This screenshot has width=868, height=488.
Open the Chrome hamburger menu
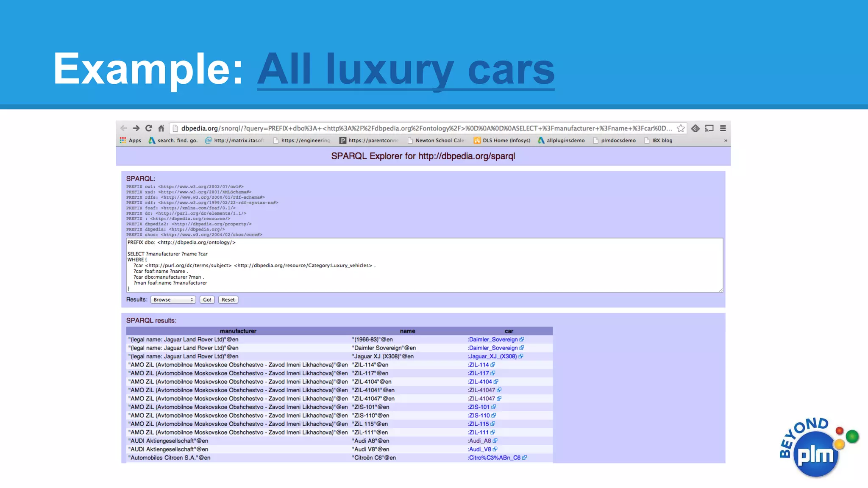(x=723, y=128)
